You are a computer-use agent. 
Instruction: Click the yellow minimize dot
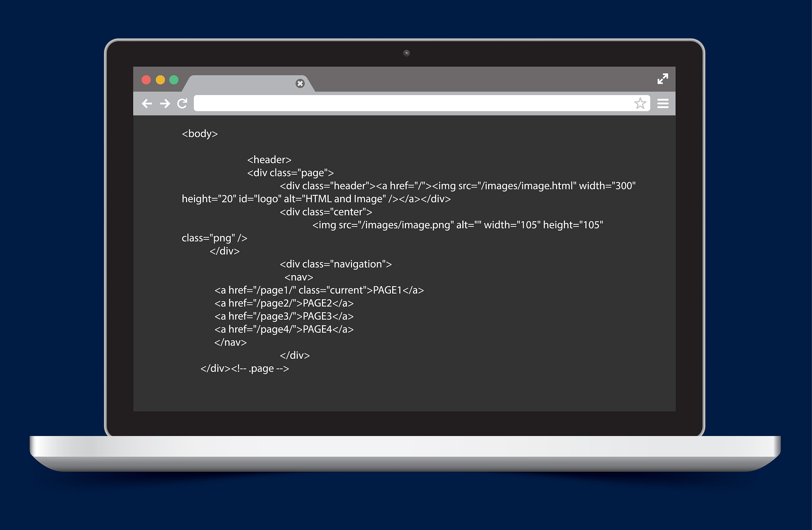(x=160, y=80)
